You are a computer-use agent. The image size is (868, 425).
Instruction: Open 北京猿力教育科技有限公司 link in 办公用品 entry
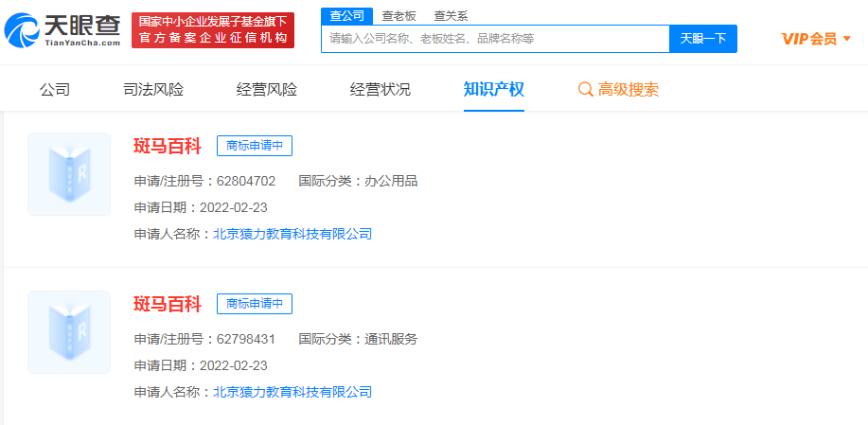tap(292, 234)
